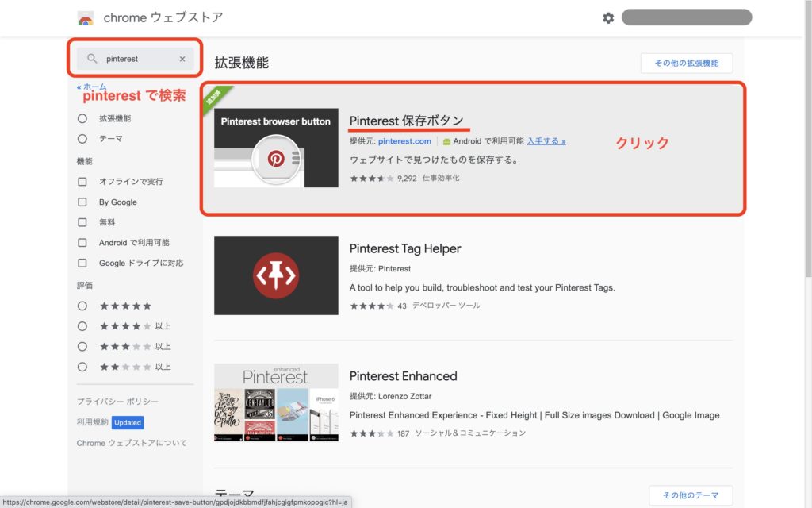Click ウェブサイトで見つけたものを保存する description
The image size is (812, 508).
434,160
